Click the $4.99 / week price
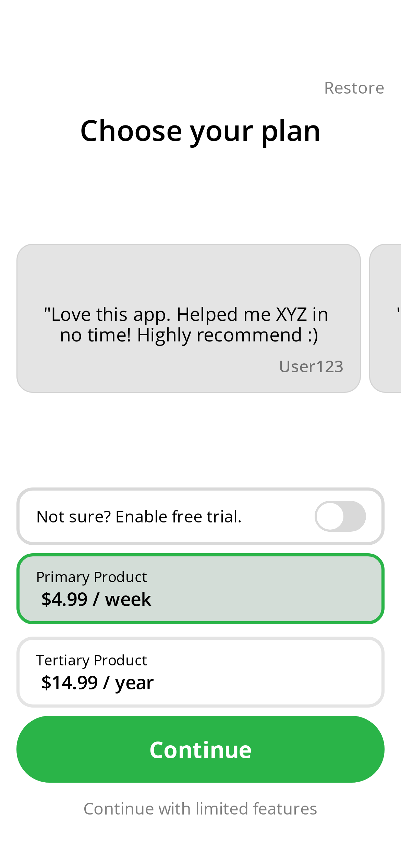The height and width of the screenshot is (868, 401). pyautogui.click(x=96, y=599)
